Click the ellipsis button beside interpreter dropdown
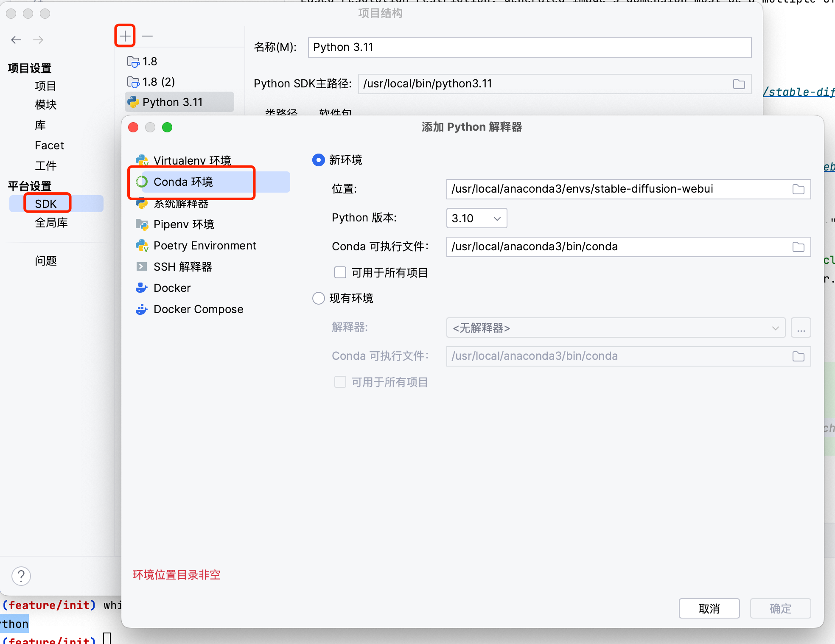This screenshot has width=835, height=644. (801, 328)
